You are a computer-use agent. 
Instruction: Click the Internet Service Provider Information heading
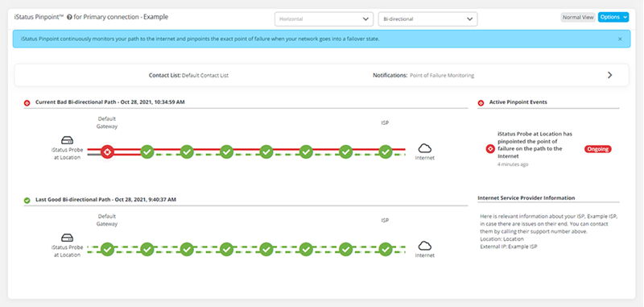pos(526,197)
